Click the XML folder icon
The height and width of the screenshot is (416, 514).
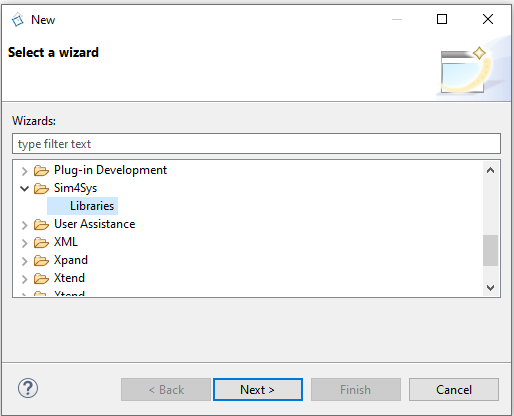[x=41, y=243]
